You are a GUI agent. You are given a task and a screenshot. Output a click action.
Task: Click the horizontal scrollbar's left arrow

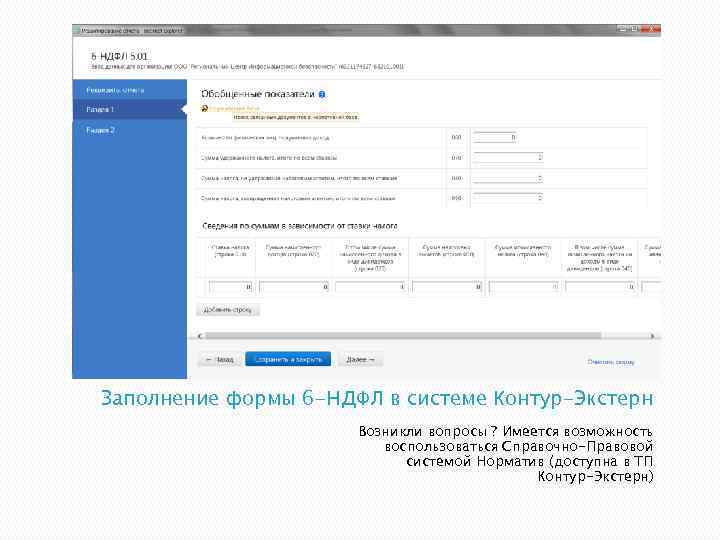pos(200,336)
